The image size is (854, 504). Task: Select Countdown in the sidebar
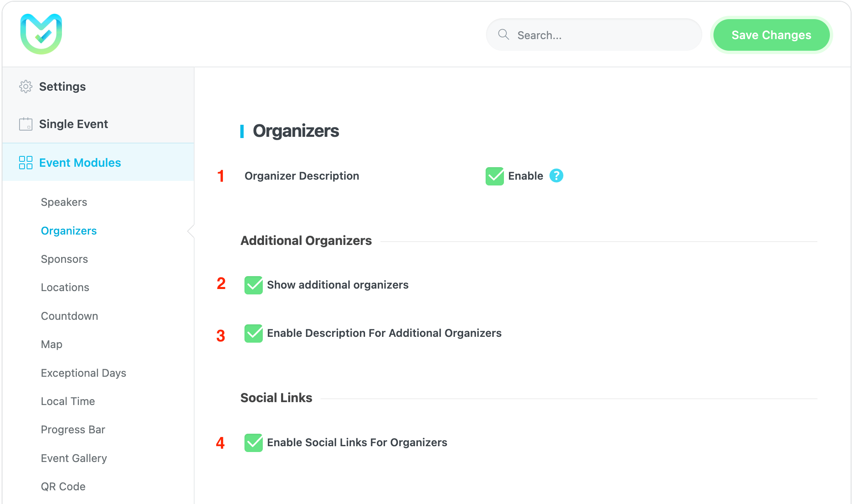pyautogui.click(x=69, y=316)
